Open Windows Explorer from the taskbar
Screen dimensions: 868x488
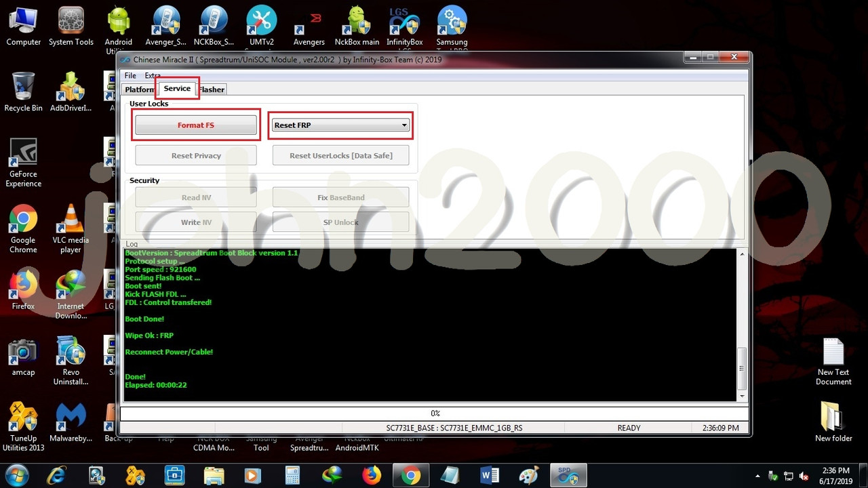214,476
